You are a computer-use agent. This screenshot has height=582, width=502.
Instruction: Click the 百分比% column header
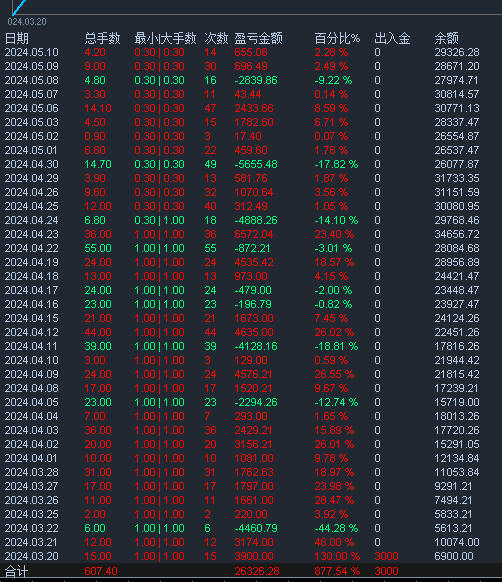[x=337, y=38]
